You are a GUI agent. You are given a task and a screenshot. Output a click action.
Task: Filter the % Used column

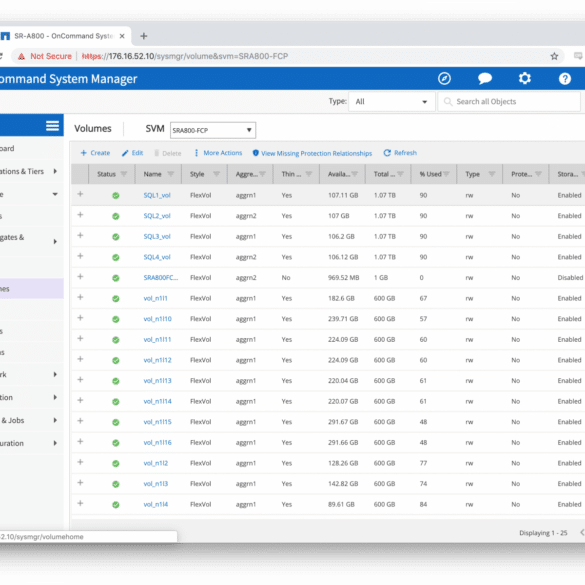click(446, 174)
